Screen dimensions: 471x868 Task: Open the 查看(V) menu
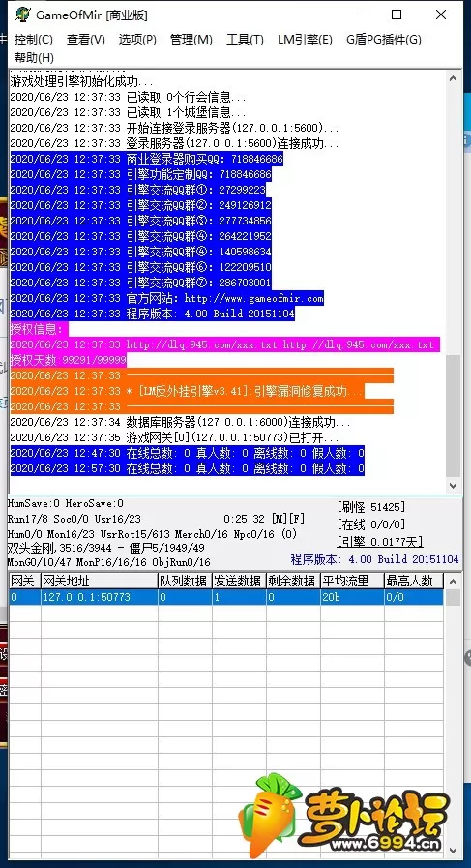86,40
